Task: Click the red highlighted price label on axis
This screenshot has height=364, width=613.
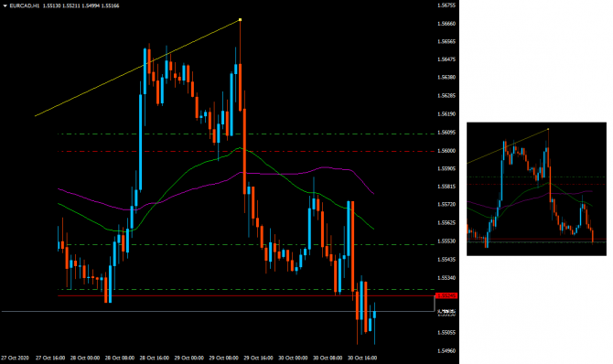Action: [x=446, y=296]
